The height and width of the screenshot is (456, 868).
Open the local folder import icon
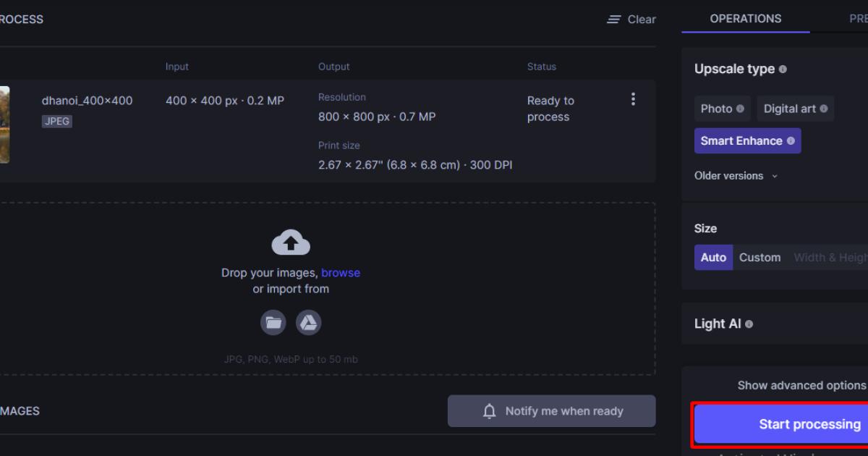click(273, 322)
